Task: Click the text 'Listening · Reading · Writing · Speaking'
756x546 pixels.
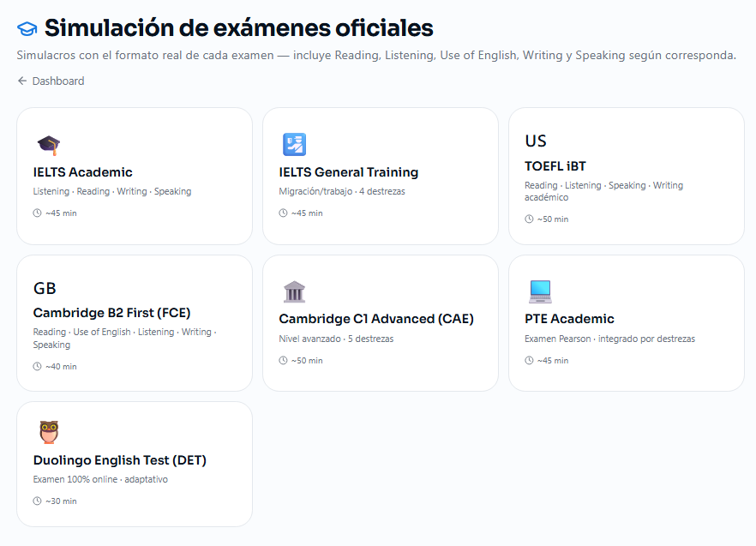Action: (111, 191)
